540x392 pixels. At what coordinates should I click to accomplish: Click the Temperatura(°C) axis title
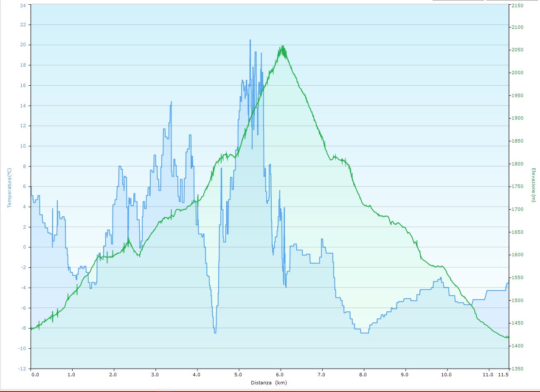tap(9, 187)
